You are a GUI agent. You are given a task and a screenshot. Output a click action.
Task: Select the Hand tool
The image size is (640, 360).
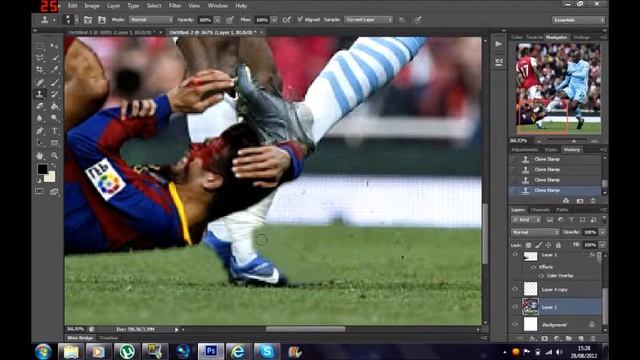[x=40, y=156]
